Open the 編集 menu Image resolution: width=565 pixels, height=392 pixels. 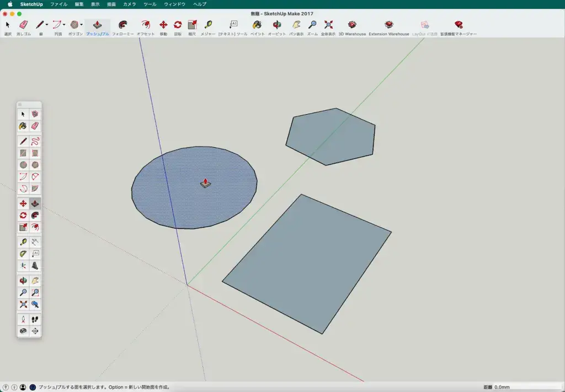[x=79, y=4]
